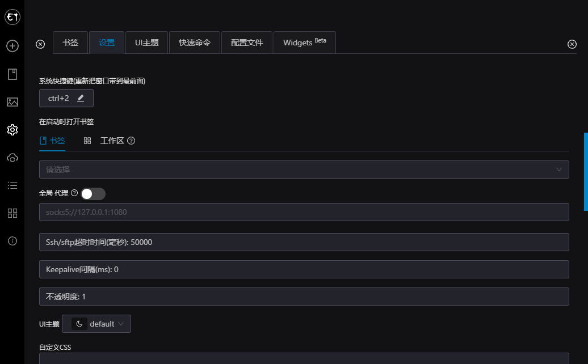This screenshot has height=364, width=588.
Task: Open the UI主题 default dropdown
Action: coord(96,324)
